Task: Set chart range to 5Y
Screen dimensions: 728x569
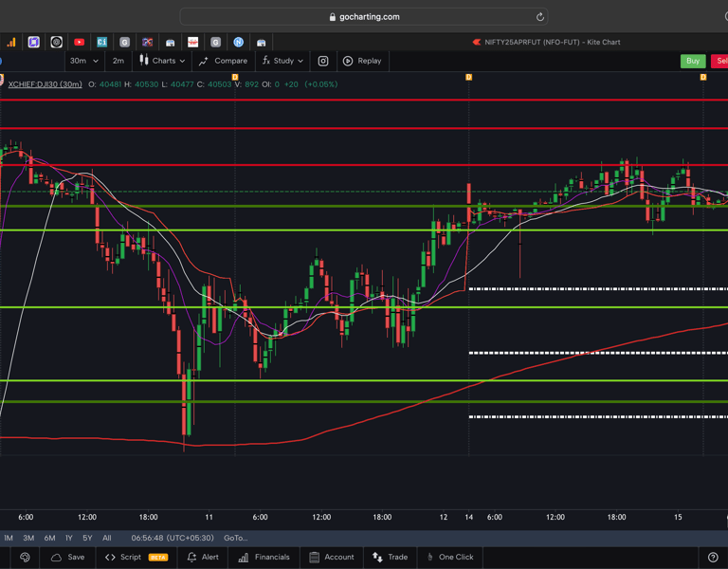Action: coord(87,538)
